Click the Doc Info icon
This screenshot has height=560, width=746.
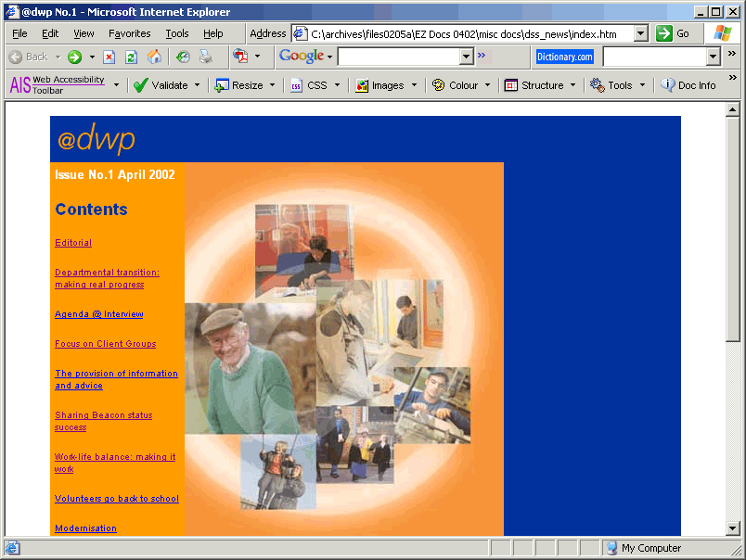[667, 85]
